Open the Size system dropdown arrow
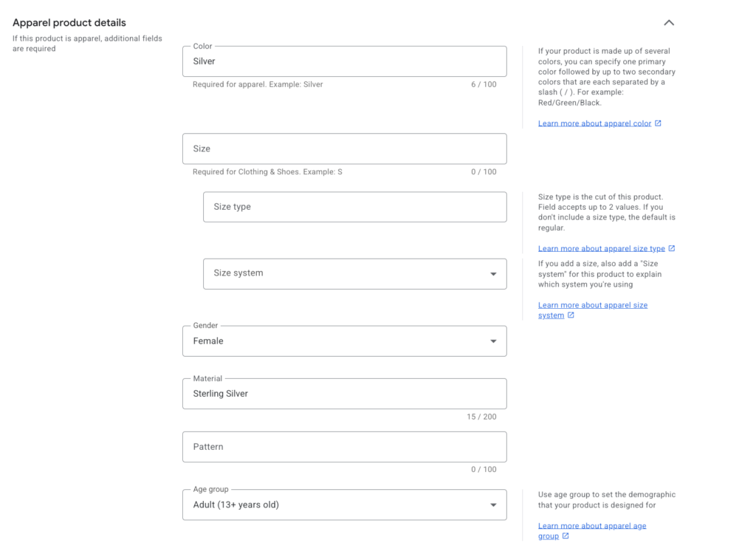Viewport: 756px width, 543px height. click(493, 273)
